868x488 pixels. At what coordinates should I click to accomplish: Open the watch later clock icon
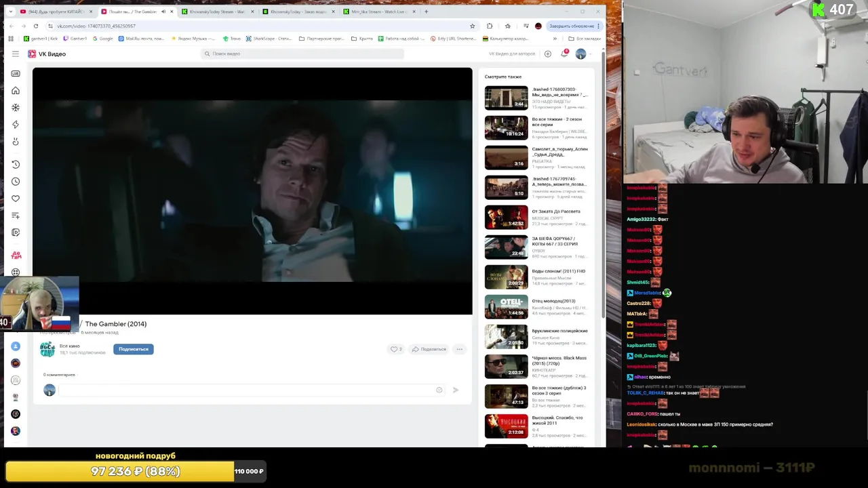coord(16,182)
